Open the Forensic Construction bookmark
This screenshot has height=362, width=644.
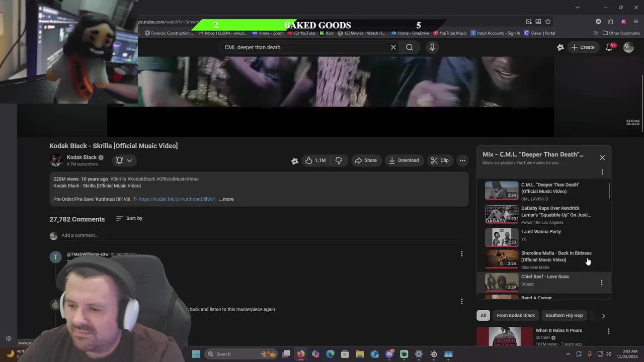coord(169,33)
